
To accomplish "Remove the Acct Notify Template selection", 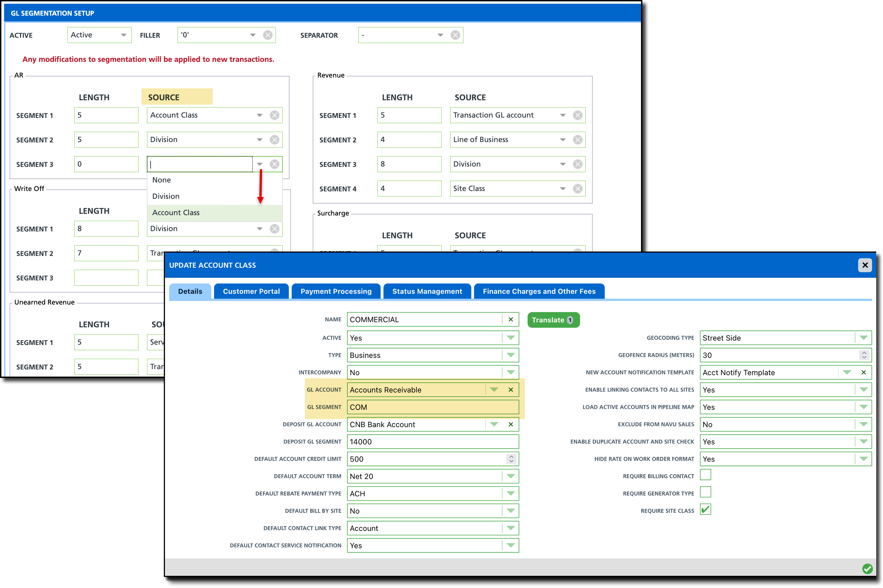I will point(864,373).
